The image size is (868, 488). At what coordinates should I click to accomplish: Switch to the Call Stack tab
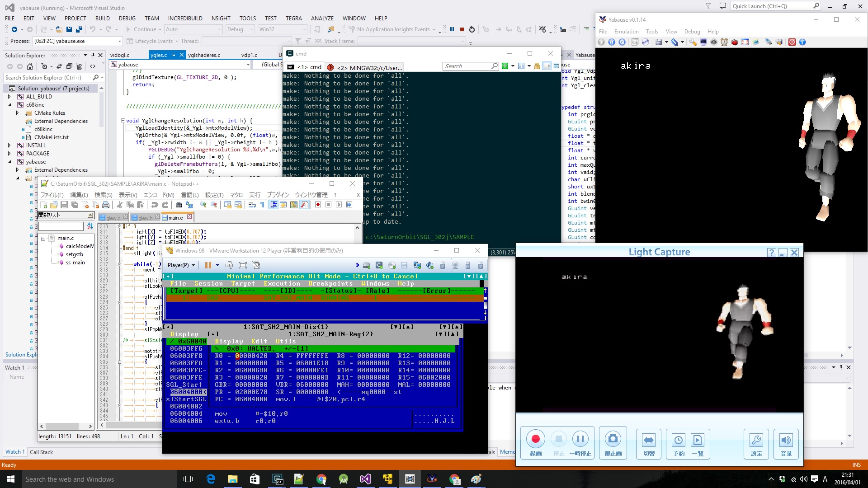(x=41, y=452)
